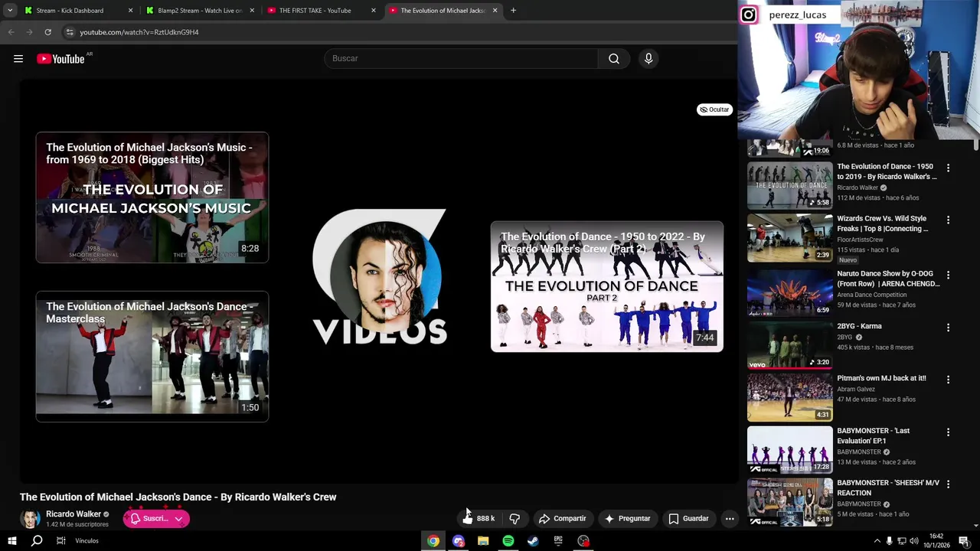Open File Explorer from the taskbar

483,541
